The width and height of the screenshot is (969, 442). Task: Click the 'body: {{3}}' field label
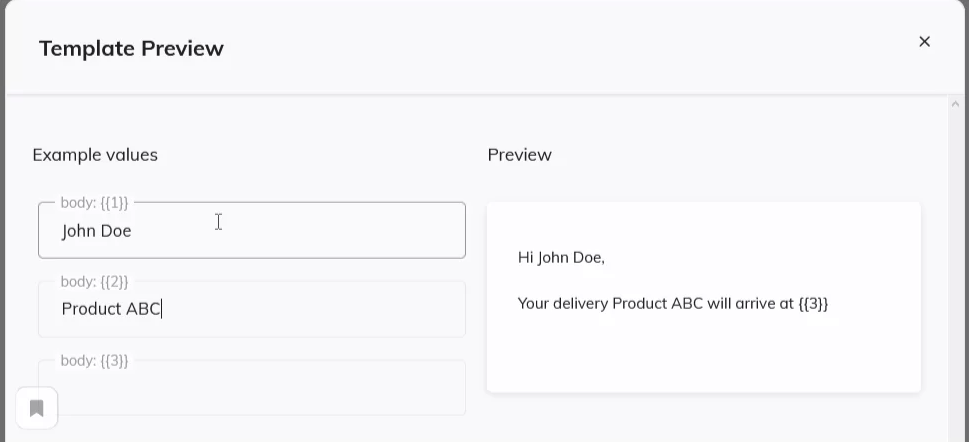point(94,360)
